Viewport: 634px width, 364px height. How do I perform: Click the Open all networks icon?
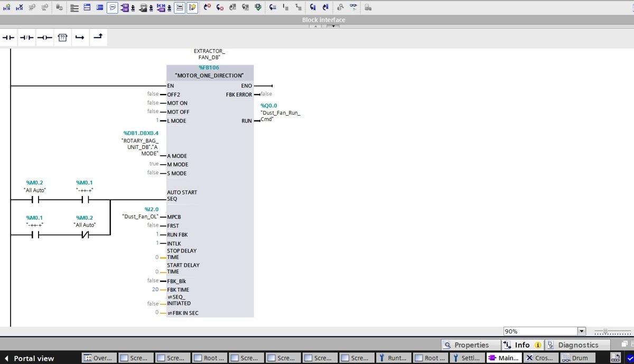[x=87, y=7]
